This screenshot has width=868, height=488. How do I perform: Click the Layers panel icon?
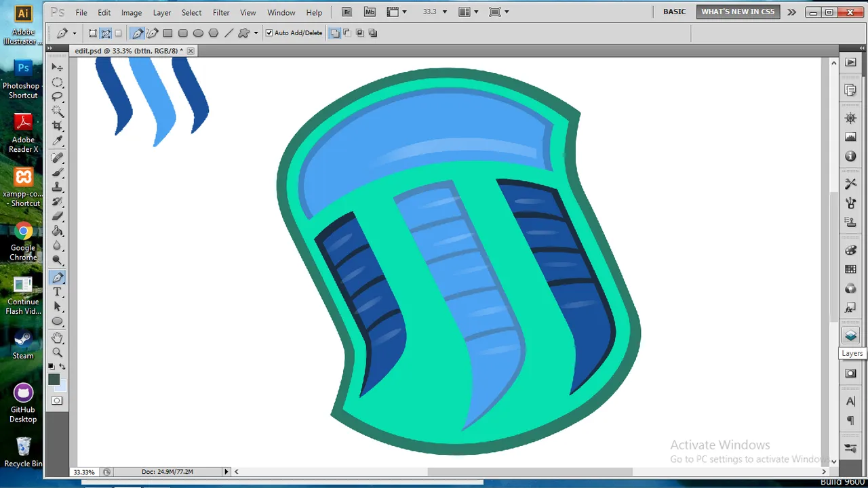(x=850, y=335)
